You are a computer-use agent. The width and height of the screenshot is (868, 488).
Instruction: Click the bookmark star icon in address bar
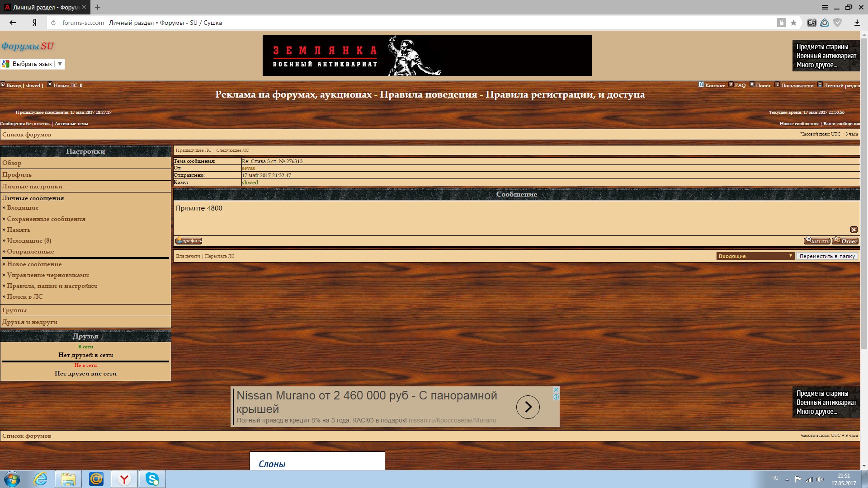[x=793, y=23]
